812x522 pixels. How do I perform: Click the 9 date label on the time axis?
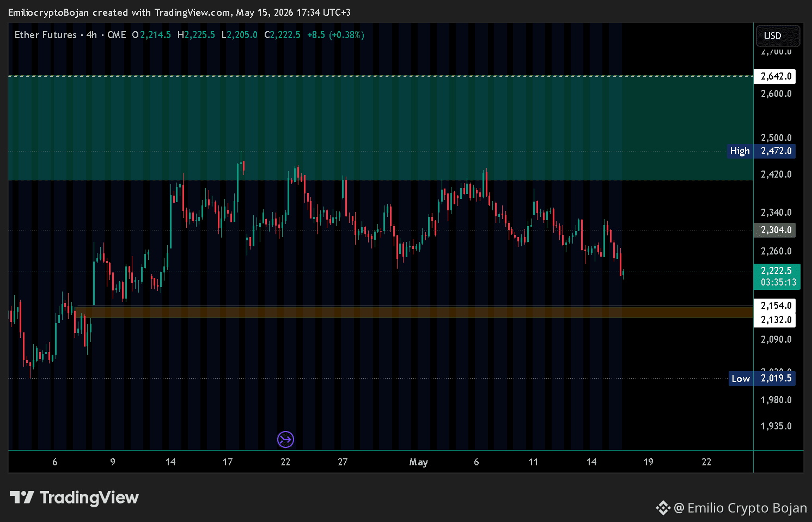(x=113, y=462)
